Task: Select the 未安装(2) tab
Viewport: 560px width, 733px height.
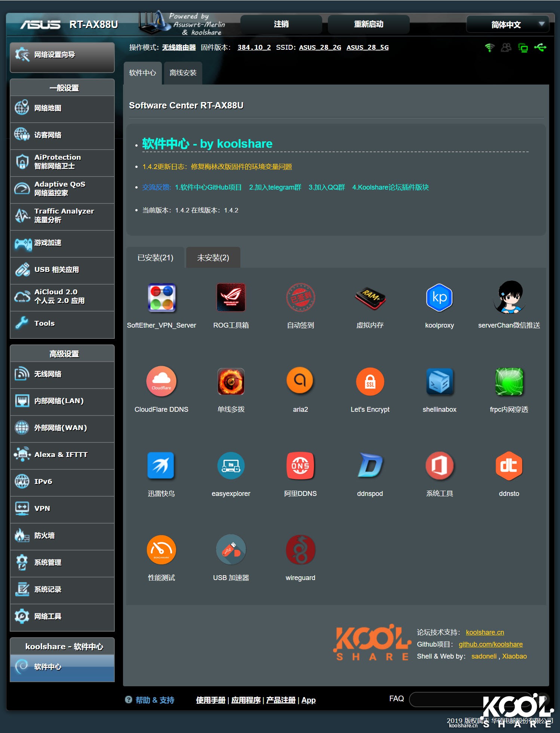Action: [x=213, y=258]
